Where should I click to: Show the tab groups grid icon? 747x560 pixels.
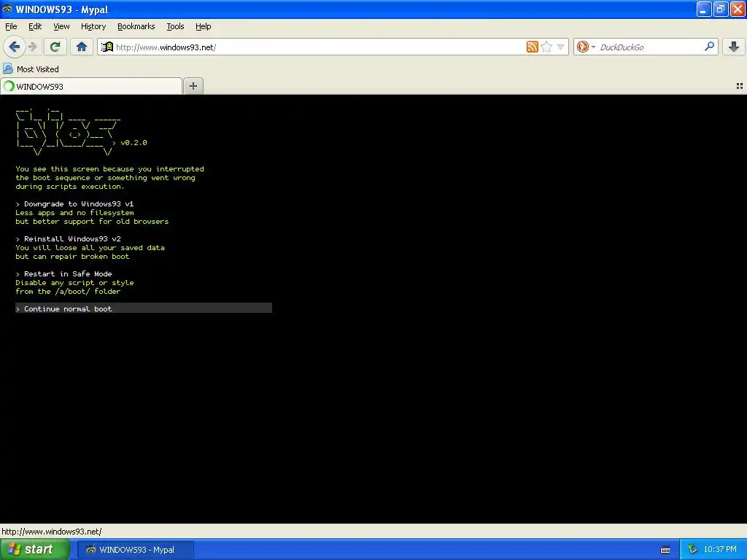(740, 86)
